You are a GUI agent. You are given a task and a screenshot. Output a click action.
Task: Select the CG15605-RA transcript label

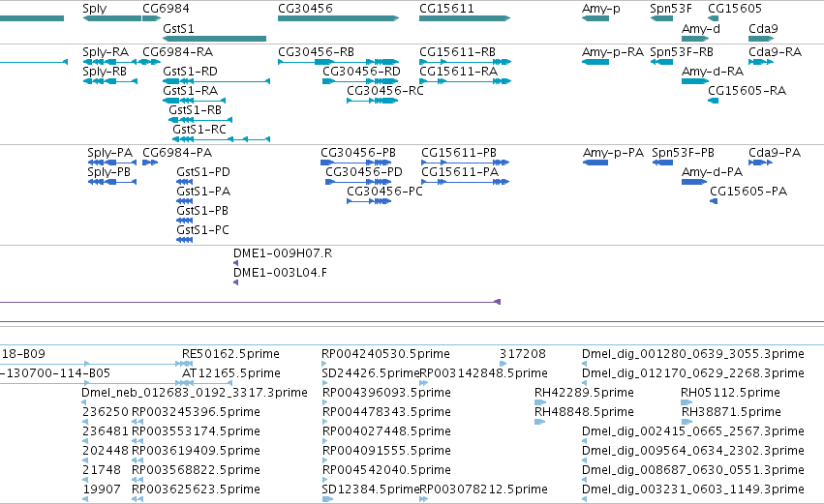click(747, 91)
